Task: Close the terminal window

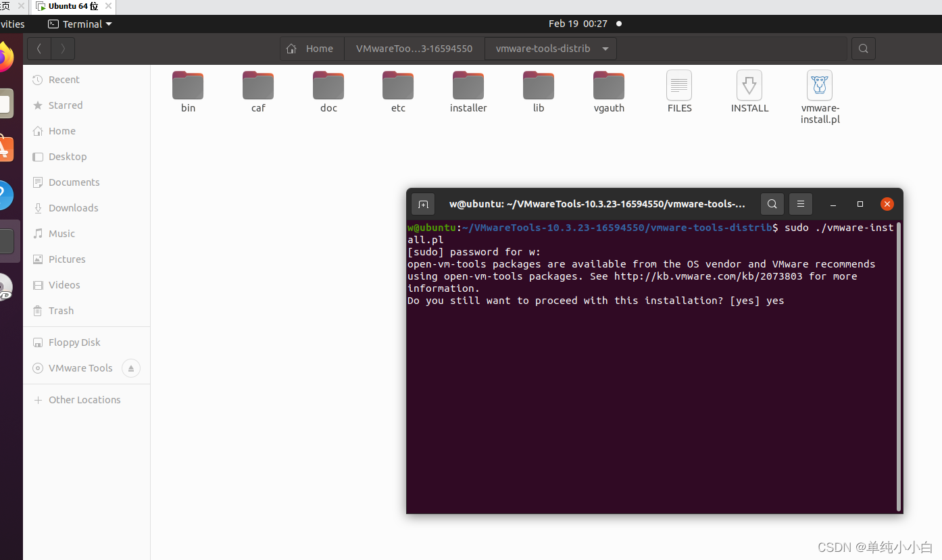Action: [887, 204]
